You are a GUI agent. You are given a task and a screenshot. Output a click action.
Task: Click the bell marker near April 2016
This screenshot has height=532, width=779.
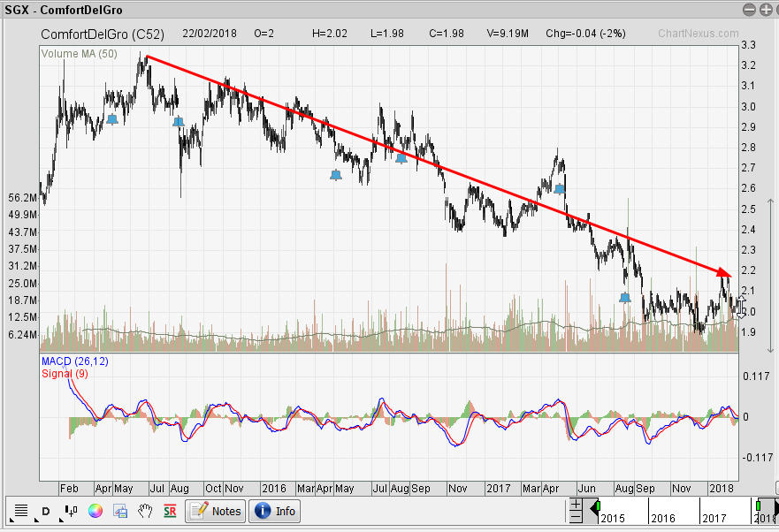(x=336, y=174)
